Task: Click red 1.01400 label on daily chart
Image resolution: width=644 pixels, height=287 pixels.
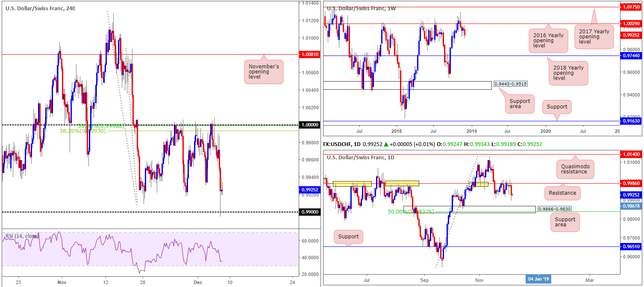Action: (631, 154)
